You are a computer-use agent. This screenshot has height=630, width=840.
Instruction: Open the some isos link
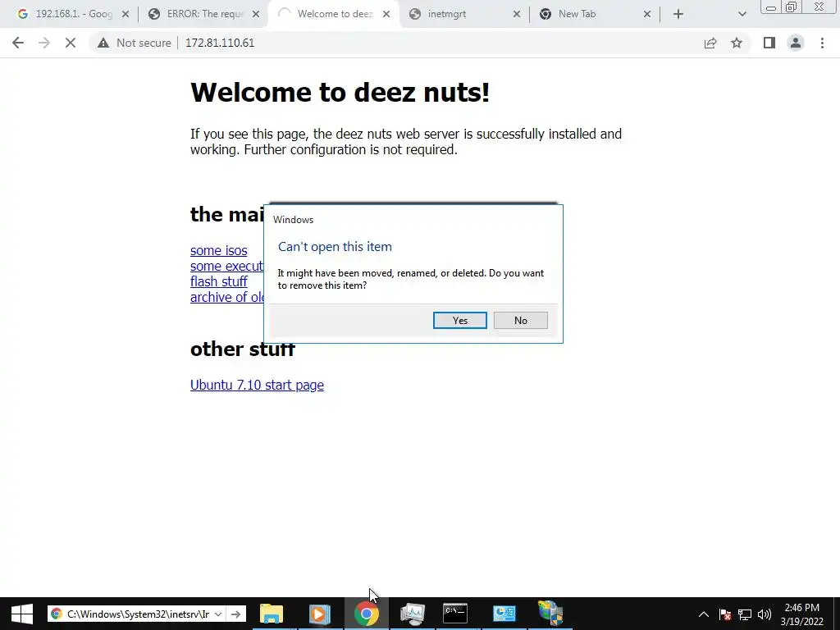point(218,250)
